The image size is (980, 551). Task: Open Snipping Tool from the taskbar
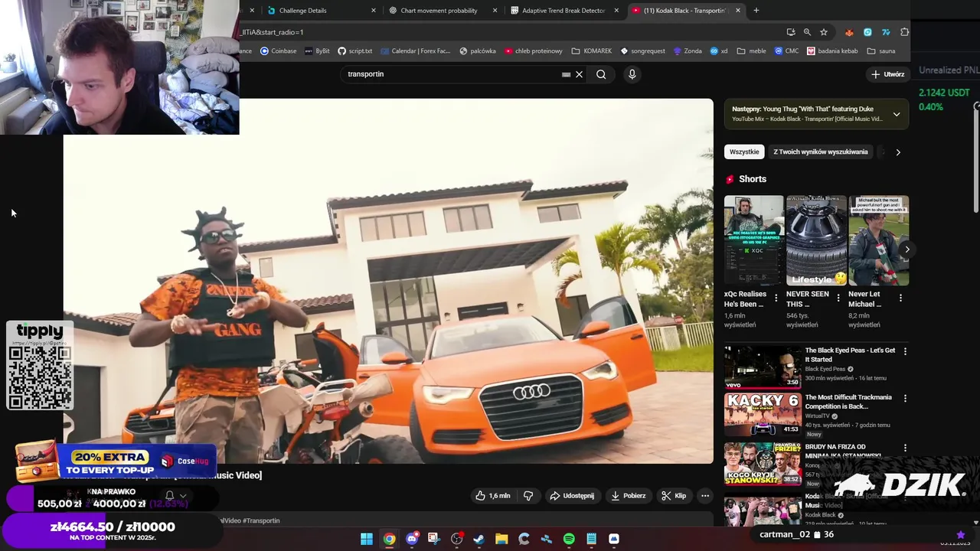[x=433, y=539]
